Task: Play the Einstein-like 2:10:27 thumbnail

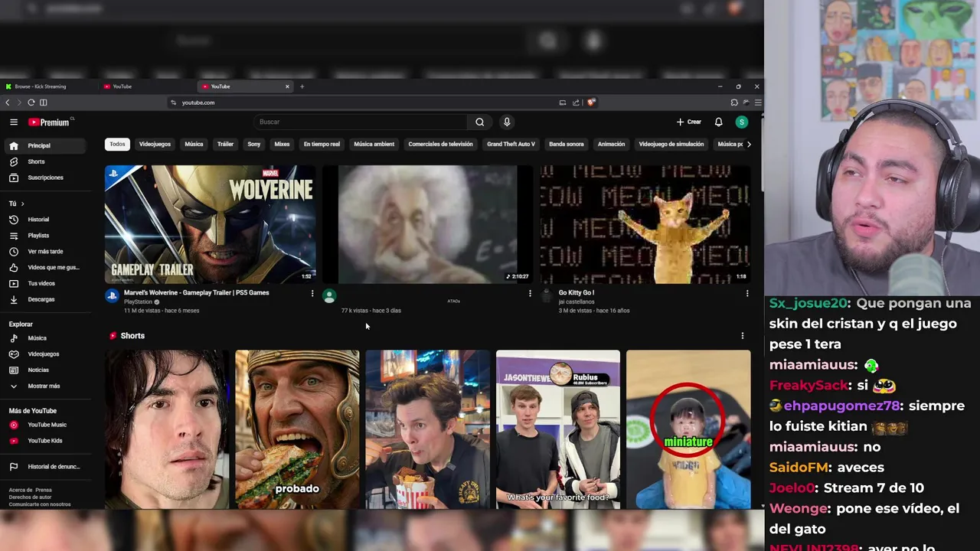Action: click(x=428, y=224)
